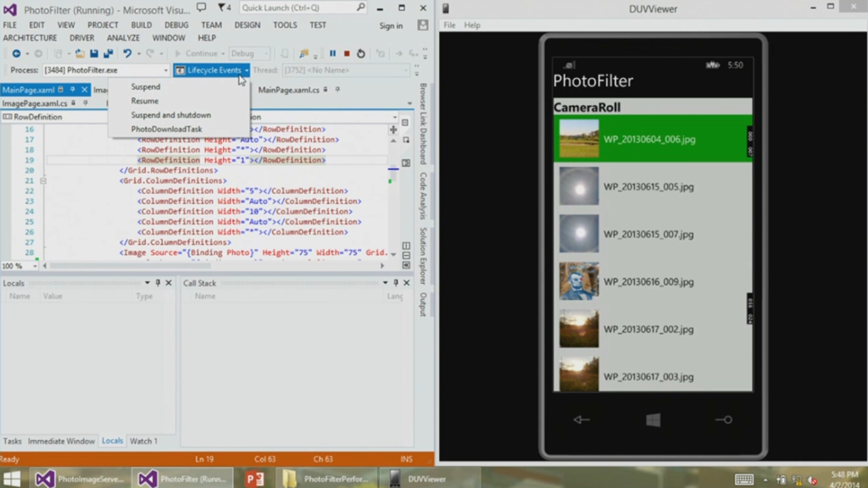Close the MainPage.xaml tab

[84, 90]
